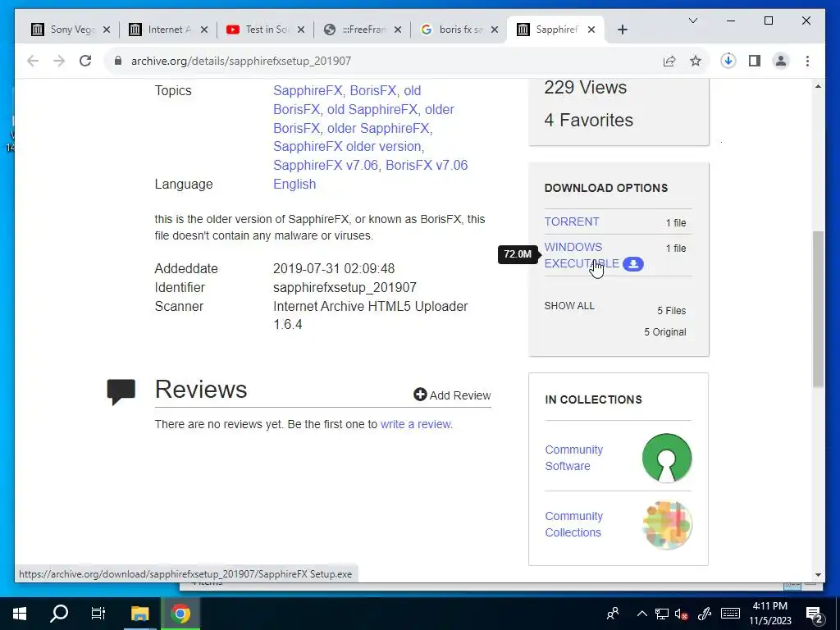Image resolution: width=840 pixels, height=630 pixels.
Task: Open the touch keyboard tray icon
Action: (730, 614)
